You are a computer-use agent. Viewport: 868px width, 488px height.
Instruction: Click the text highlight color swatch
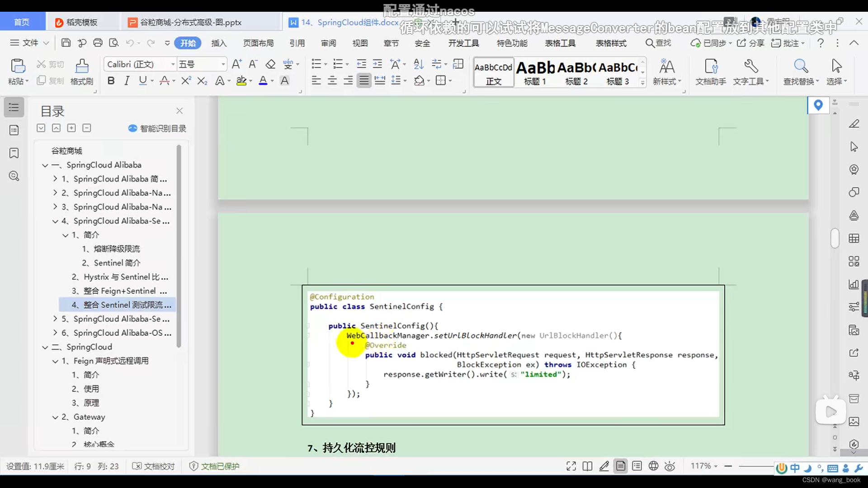coord(241,81)
